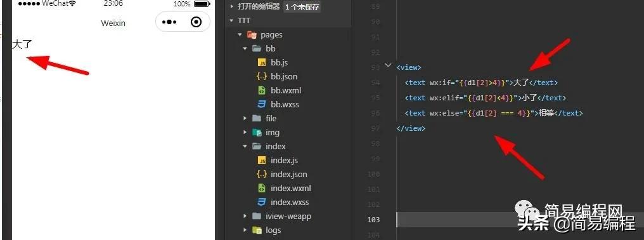
Task: Click the img folder icon
Action: (257, 133)
